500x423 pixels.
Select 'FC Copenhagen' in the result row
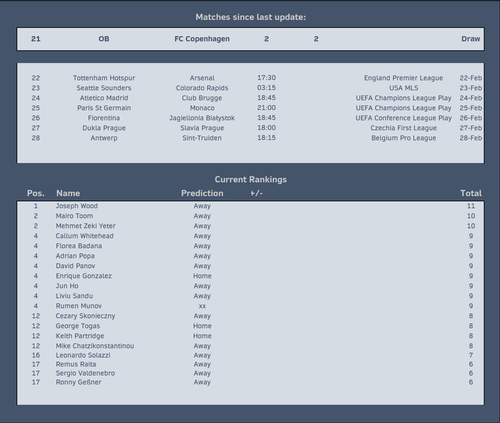pyautogui.click(x=202, y=39)
